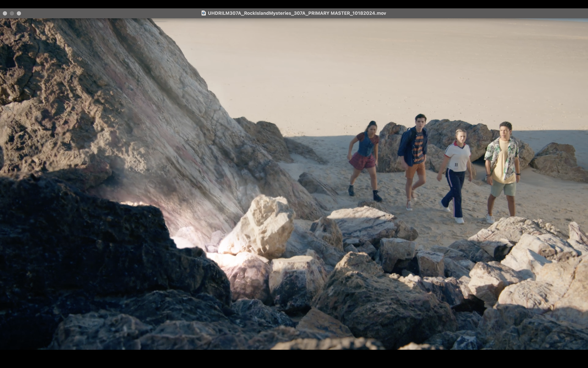Close the video window with leftmost button
The width and height of the screenshot is (588, 368).
pos(5,13)
